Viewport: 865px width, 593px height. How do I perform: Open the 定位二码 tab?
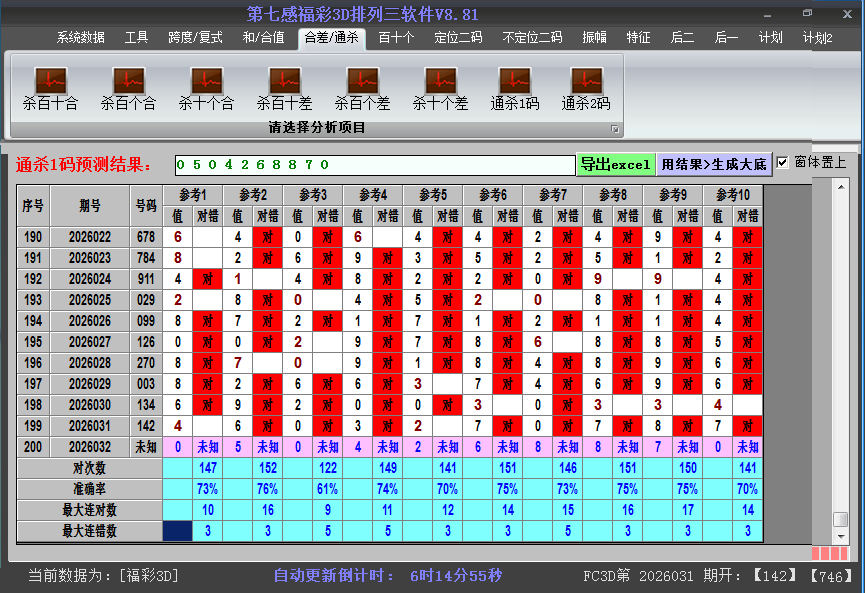[458, 38]
